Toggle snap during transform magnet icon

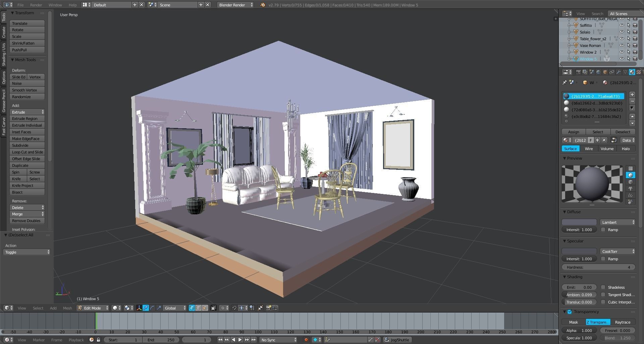(x=234, y=308)
